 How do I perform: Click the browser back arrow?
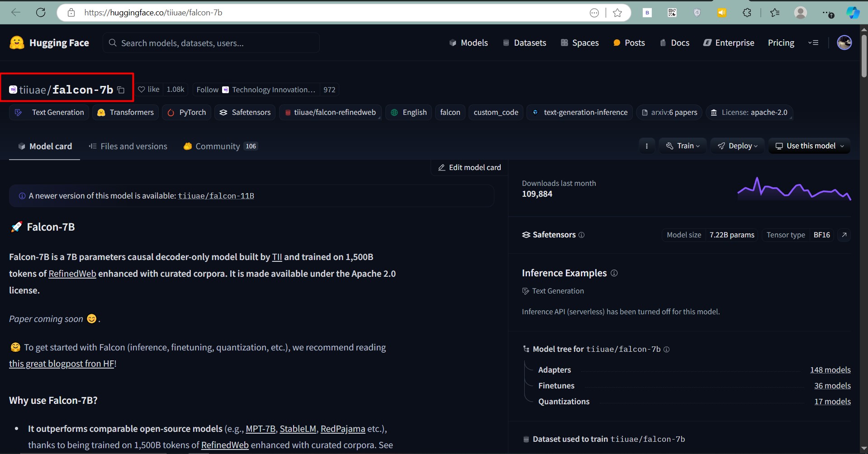coord(16,13)
